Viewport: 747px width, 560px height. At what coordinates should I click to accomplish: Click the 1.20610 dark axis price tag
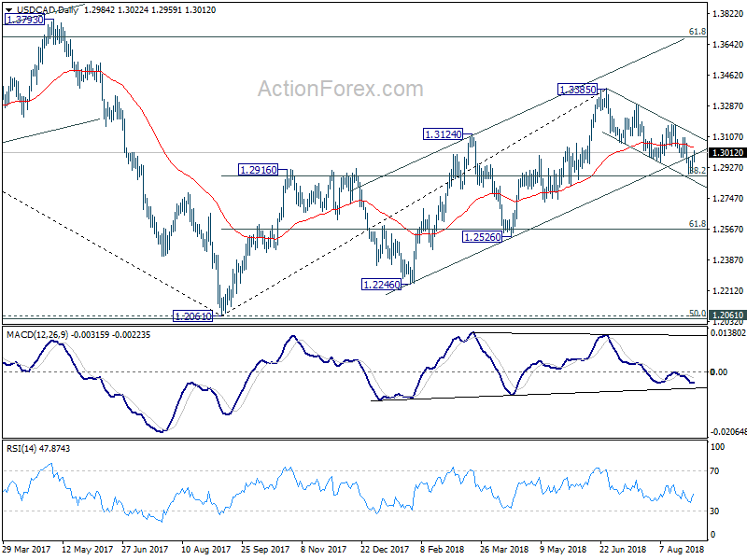(x=727, y=315)
